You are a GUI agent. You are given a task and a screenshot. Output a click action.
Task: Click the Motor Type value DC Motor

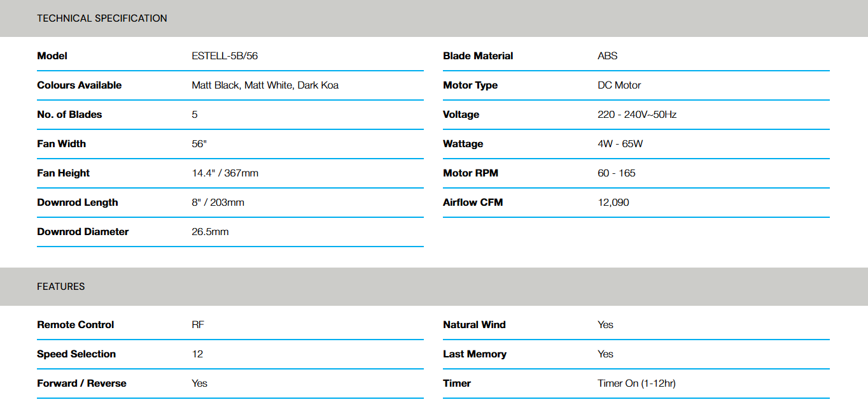point(619,85)
